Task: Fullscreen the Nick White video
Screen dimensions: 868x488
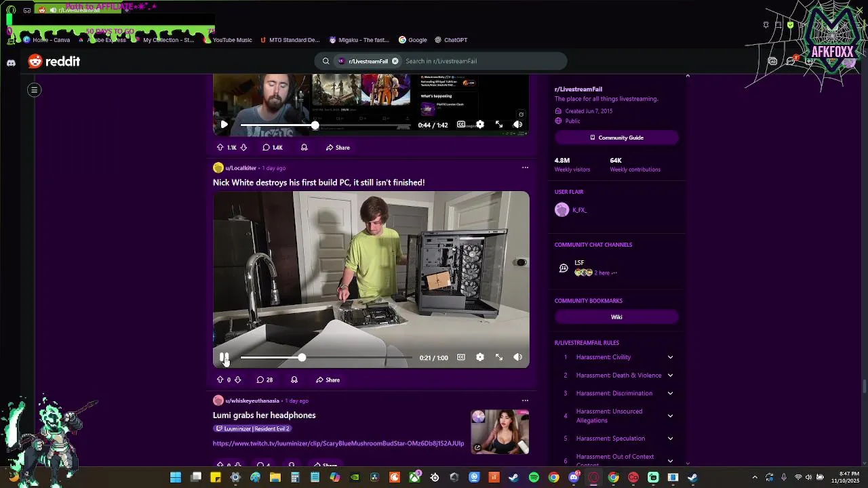Action: click(499, 357)
